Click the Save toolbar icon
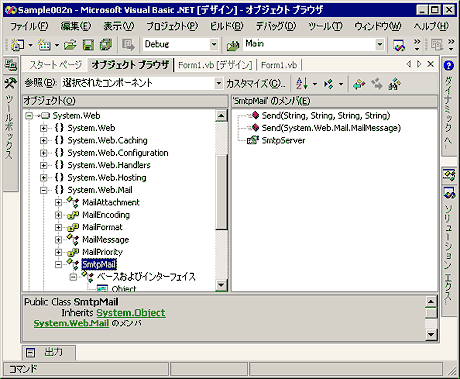This screenshot has width=460, height=379. pos(88,45)
